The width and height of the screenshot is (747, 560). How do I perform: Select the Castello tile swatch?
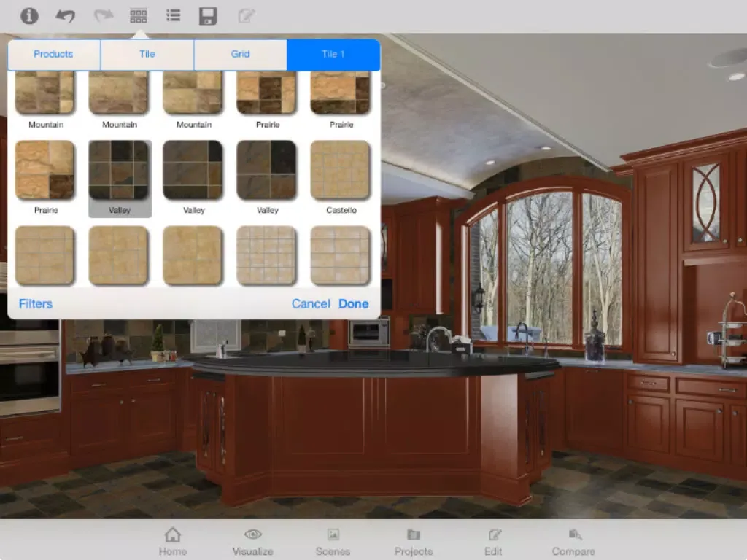(340, 170)
